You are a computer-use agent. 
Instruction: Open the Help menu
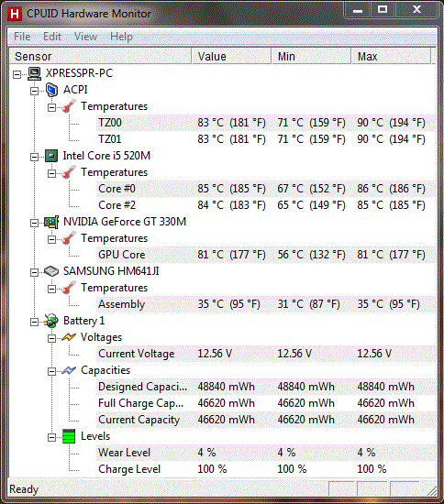coord(121,37)
